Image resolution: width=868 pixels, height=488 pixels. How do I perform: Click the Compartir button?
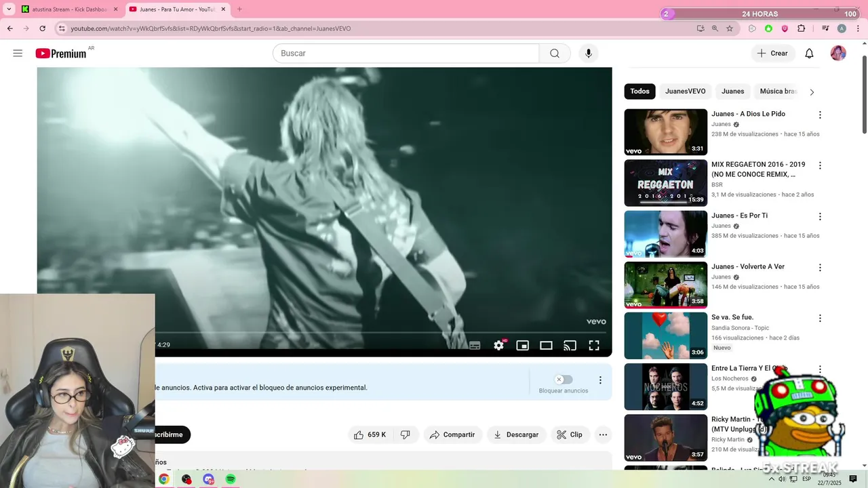pyautogui.click(x=452, y=434)
